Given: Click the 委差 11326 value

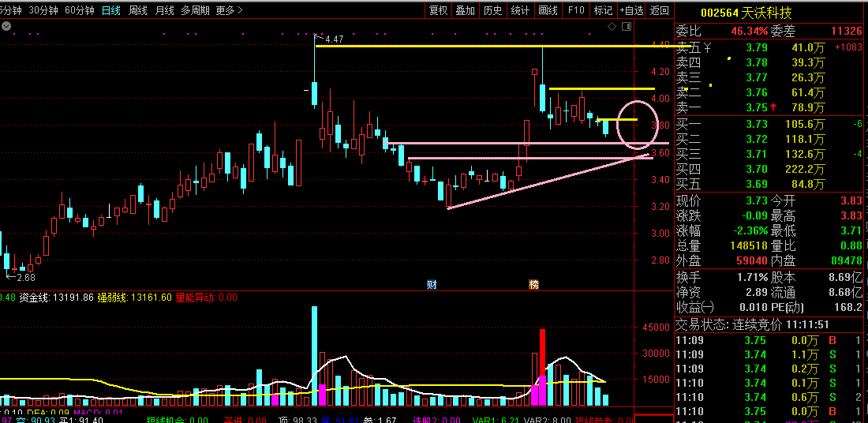Looking at the screenshot, I should tap(846, 31).
